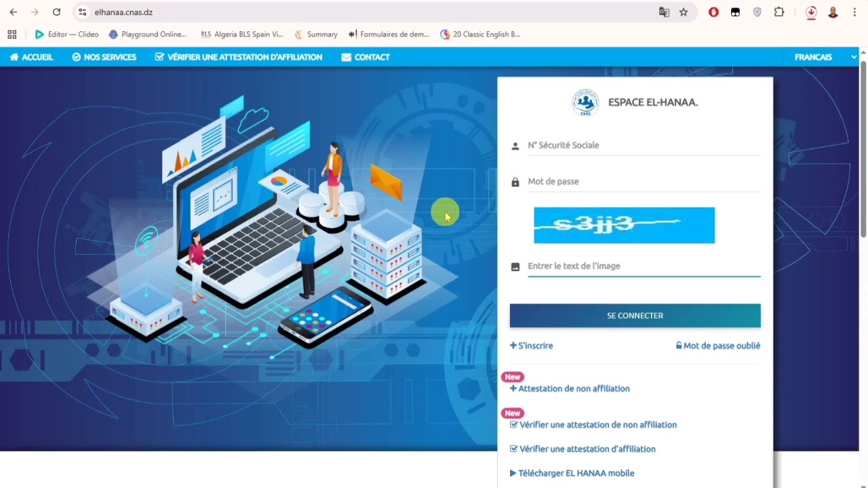
Task: Open the 20 Classic English B... bookmark
Action: pyautogui.click(x=480, y=35)
